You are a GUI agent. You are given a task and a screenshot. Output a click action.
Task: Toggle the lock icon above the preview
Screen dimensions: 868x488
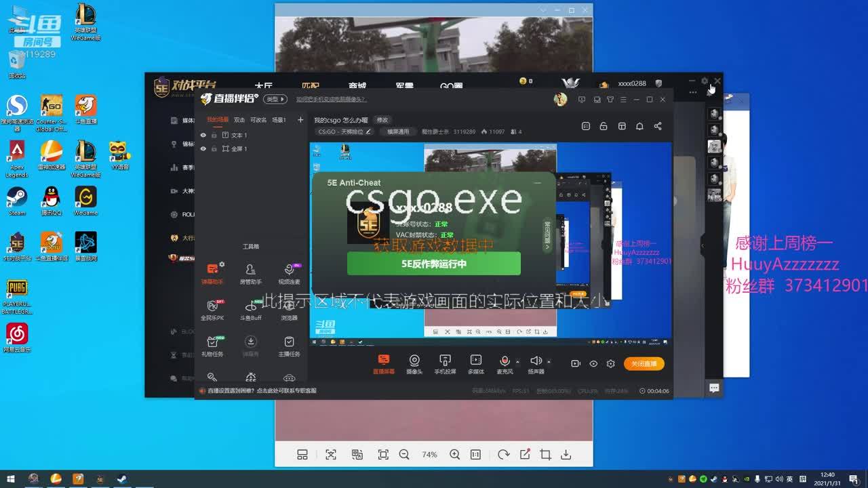coord(604,126)
